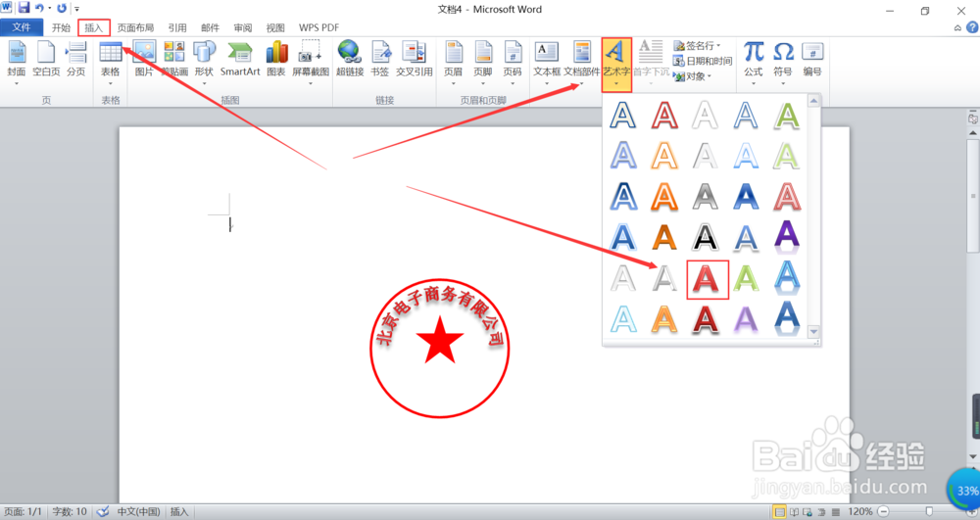Open document parts (文档部件)
The image size is (980, 520).
click(582, 63)
